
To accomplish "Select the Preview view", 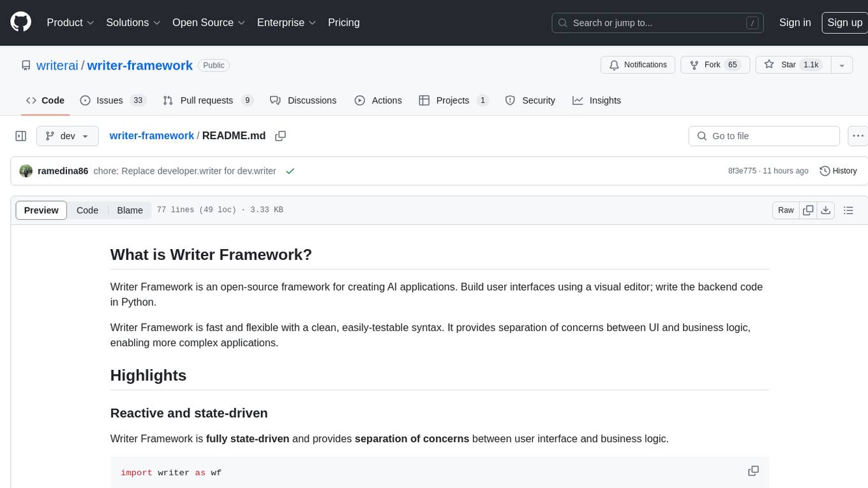I will click(x=41, y=210).
